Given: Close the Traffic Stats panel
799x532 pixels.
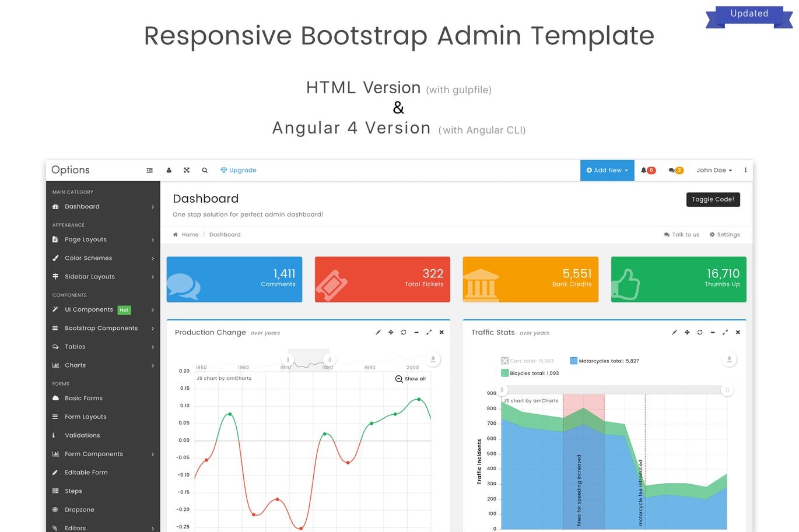Looking at the screenshot, I should pyautogui.click(x=738, y=332).
